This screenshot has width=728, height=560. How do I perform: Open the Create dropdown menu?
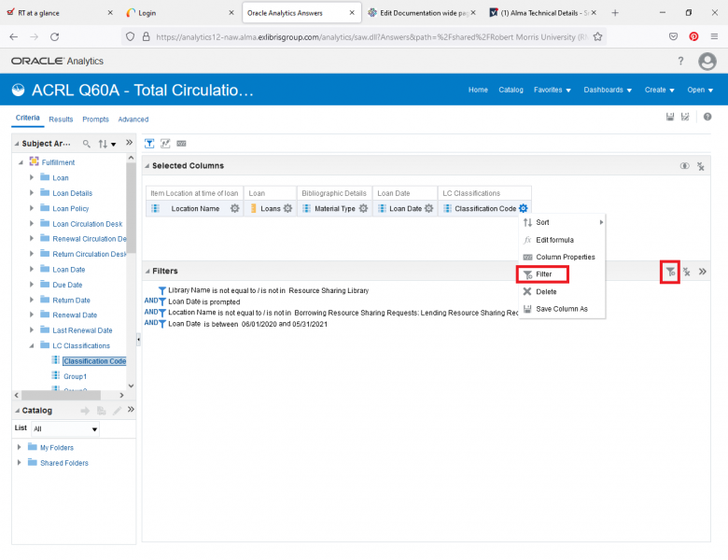click(x=659, y=91)
